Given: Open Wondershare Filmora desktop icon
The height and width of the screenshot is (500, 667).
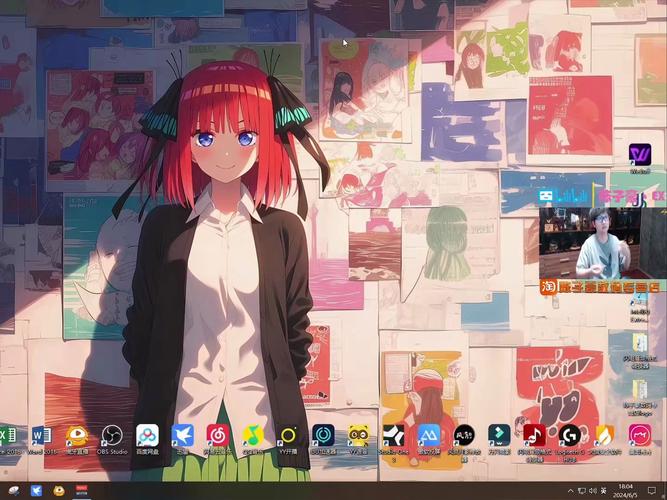Looking at the screenshot, I should click(x=499, y=436).
